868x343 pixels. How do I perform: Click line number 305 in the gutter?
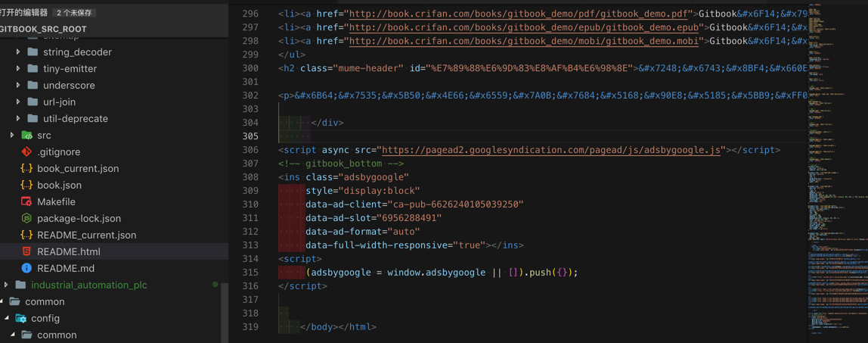pyautogui.click(x=250, y=136)
